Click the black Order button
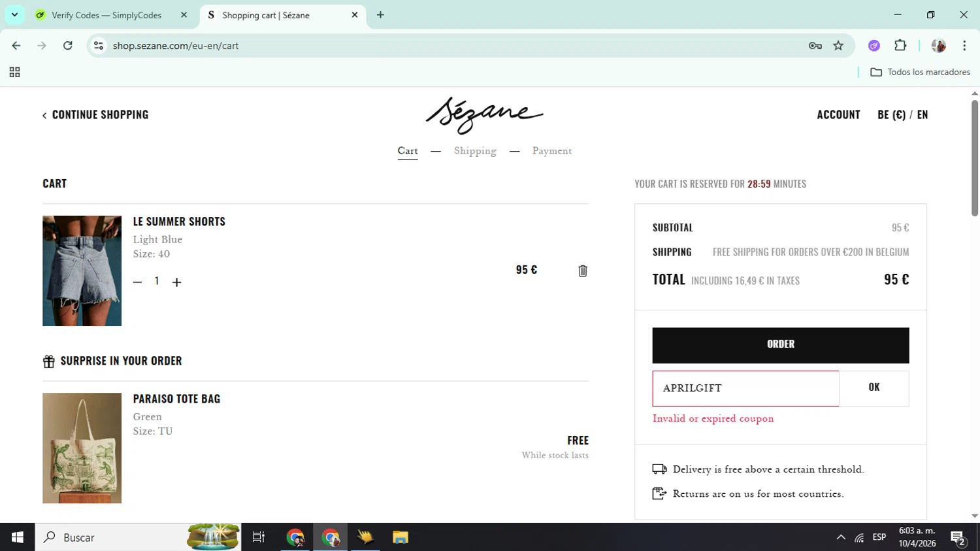The width and height of the screenshot is (980, 551). [x=781, y=345]
